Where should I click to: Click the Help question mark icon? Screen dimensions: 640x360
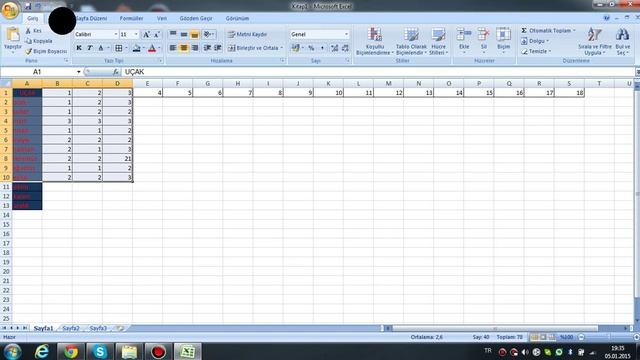pos(607,18)
